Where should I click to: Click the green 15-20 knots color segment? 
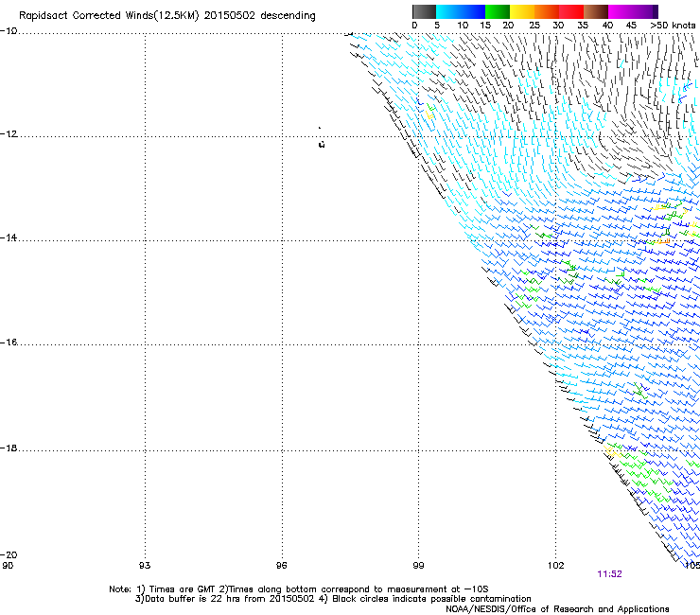(498, 11)
